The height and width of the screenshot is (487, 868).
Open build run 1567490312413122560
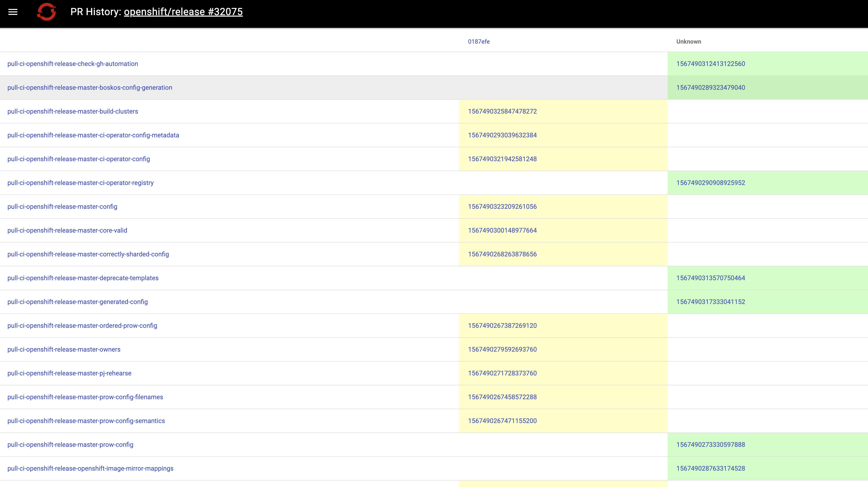pyautogui.click(x=710, y=64)
